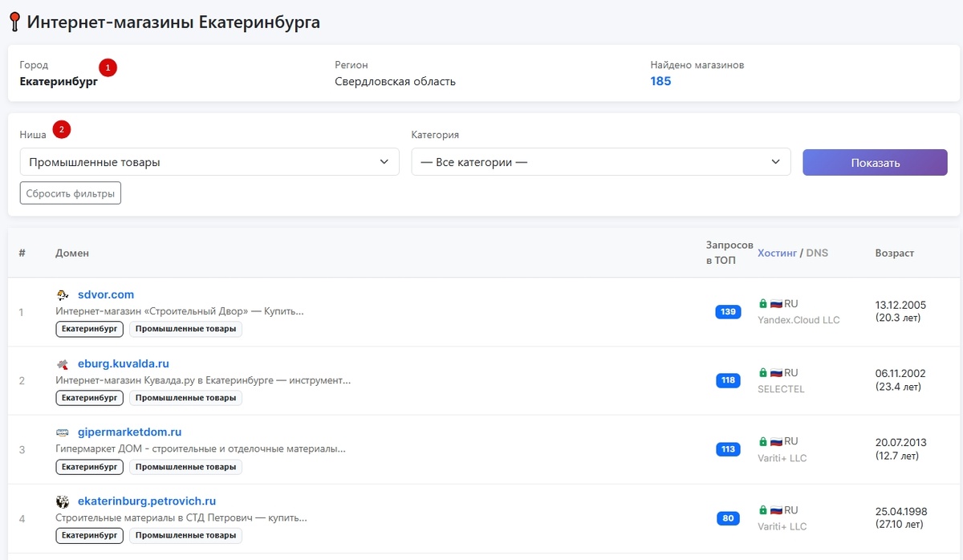Viewport: 963px width, 560px height.
Task: Click the gipermarketdom.ru favicon
Action: click(x=64, y=432)
